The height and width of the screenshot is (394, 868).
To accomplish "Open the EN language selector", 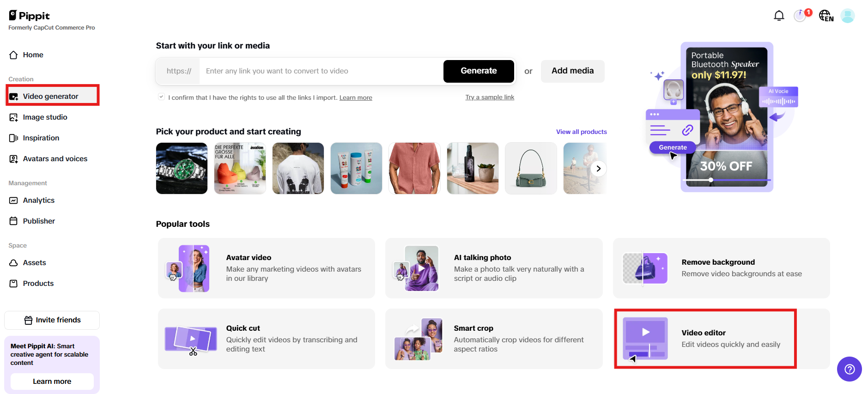I will point(826,15).
